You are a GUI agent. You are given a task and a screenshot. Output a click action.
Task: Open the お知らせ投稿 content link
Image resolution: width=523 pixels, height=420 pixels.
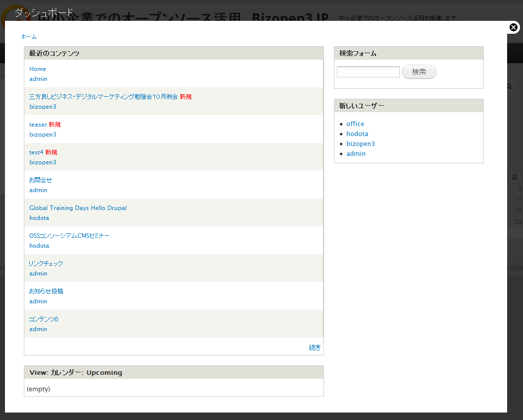coord(46,291)
